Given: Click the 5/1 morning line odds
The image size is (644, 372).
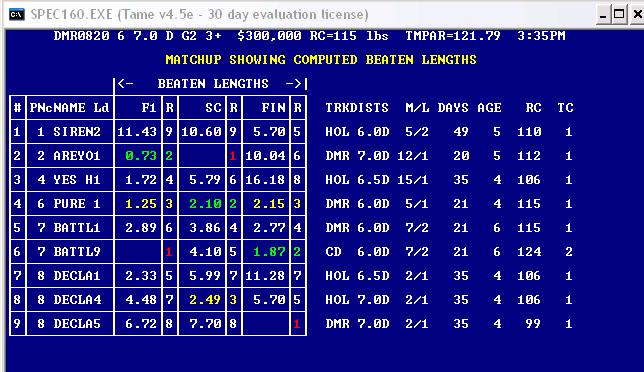Looking at the screenshot, I should (x=417, y=204).
